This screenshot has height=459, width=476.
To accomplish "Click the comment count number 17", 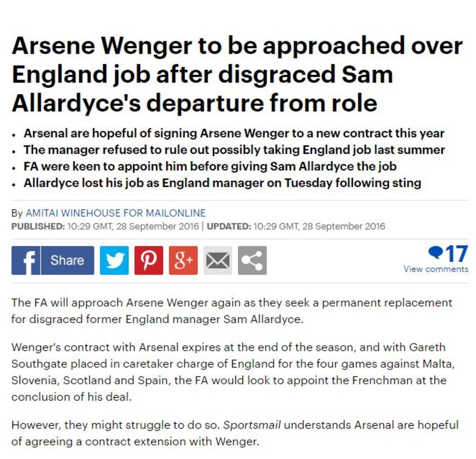I will (x=456, y=254).
